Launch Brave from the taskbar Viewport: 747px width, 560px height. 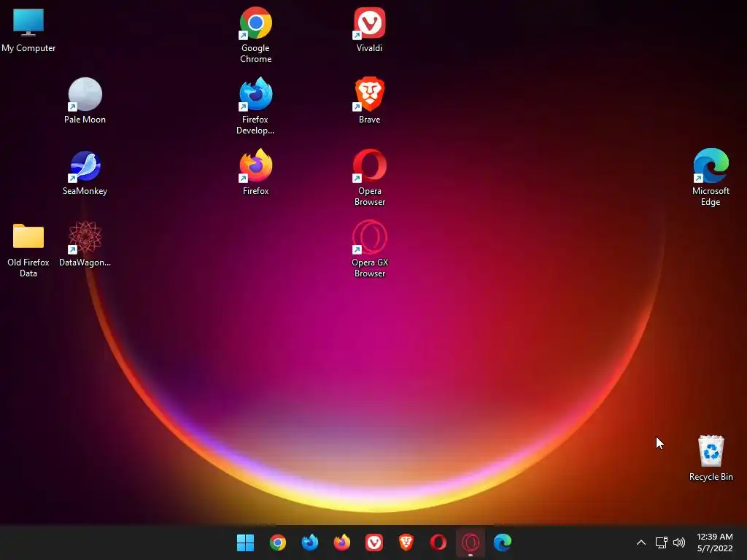click(406, 542)
